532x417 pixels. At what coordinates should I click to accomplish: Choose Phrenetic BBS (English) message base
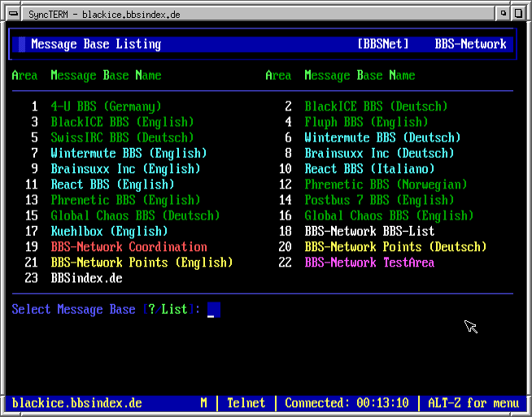125,200
